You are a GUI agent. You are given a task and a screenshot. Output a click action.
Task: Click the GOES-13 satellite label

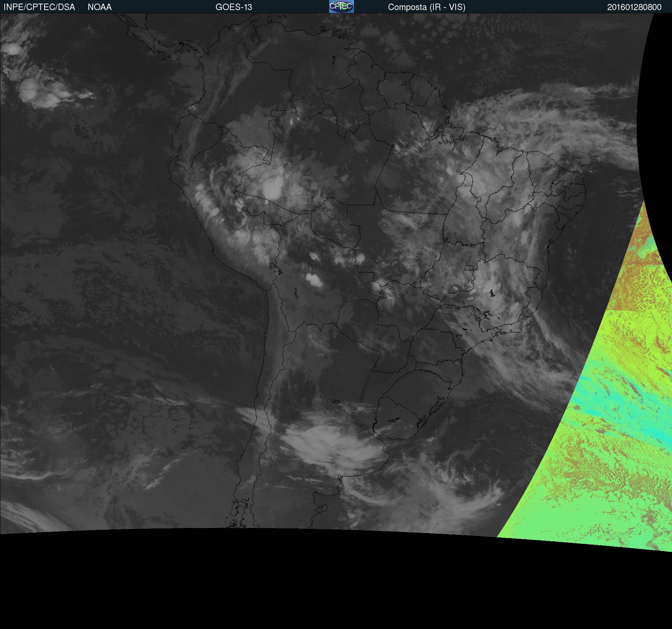(234, 7)
